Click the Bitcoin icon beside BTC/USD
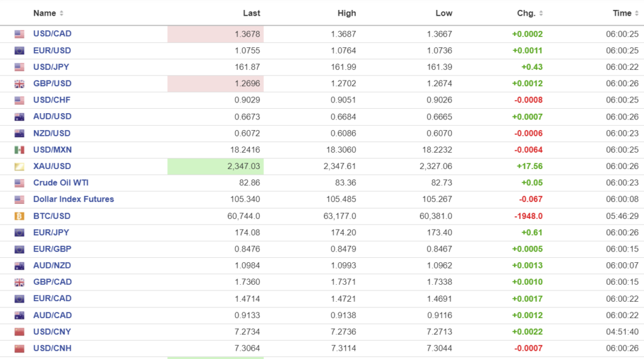 19,216
